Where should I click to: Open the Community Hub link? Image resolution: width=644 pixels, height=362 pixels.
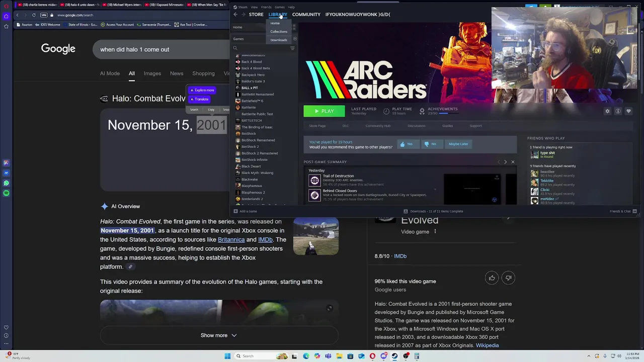coord(378,126)
